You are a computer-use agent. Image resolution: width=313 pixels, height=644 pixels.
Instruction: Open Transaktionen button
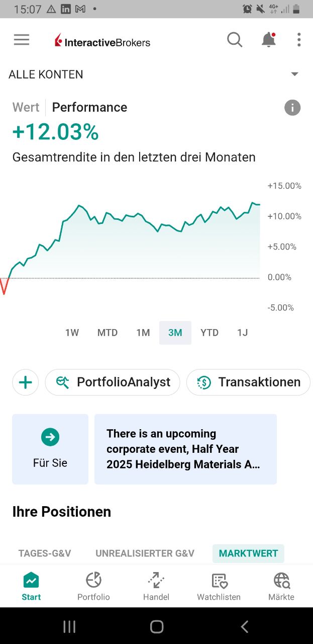(248, 382)
